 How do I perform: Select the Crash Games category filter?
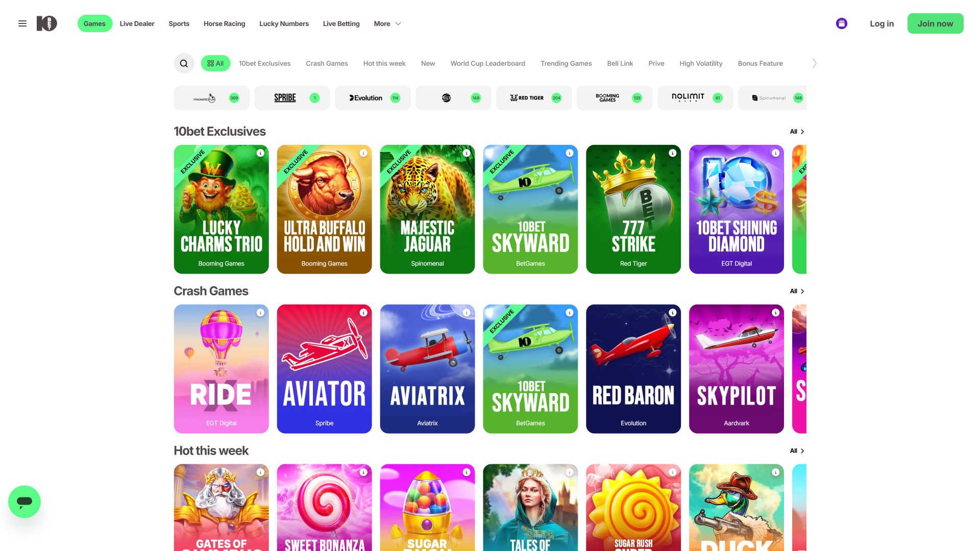(x=327, y=63)
